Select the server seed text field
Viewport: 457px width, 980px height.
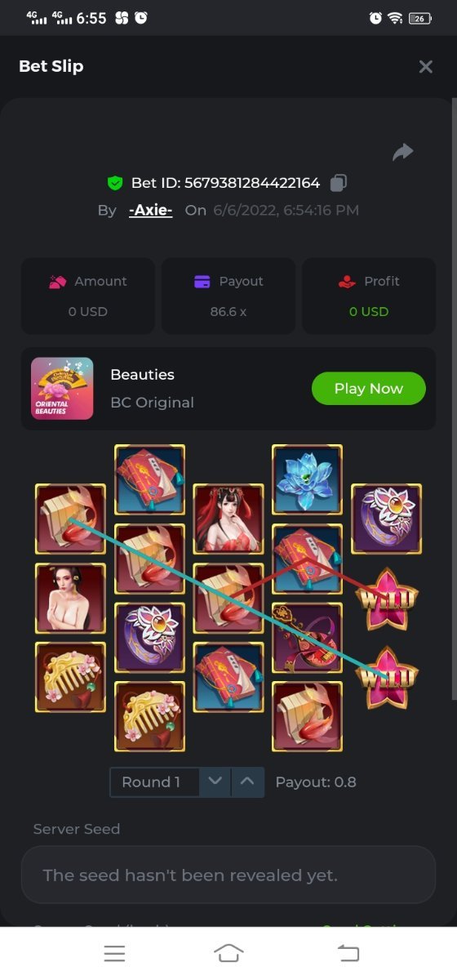[228, 875]
